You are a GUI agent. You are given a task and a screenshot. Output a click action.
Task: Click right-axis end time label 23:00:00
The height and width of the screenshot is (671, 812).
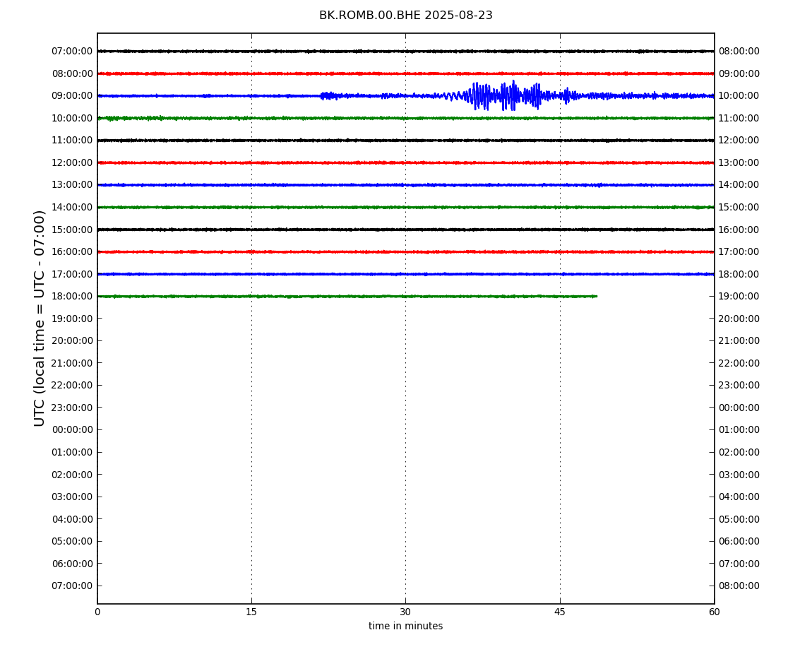[x=739, y=386]
